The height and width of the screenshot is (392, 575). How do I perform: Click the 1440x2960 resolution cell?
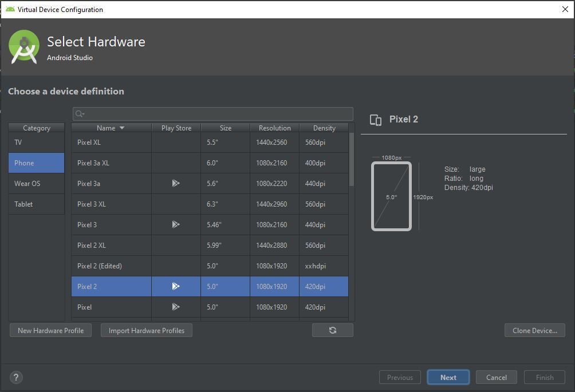[x=275, y=204]
